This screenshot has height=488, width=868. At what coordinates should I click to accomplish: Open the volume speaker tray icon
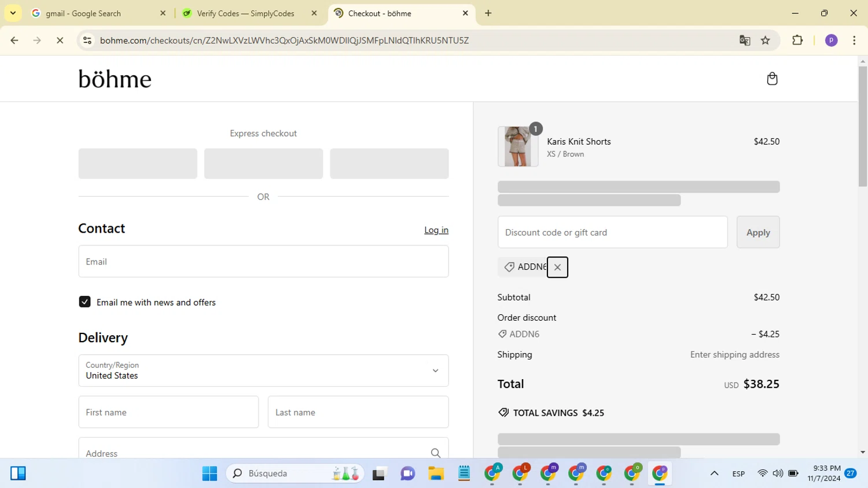pos(778,474)
